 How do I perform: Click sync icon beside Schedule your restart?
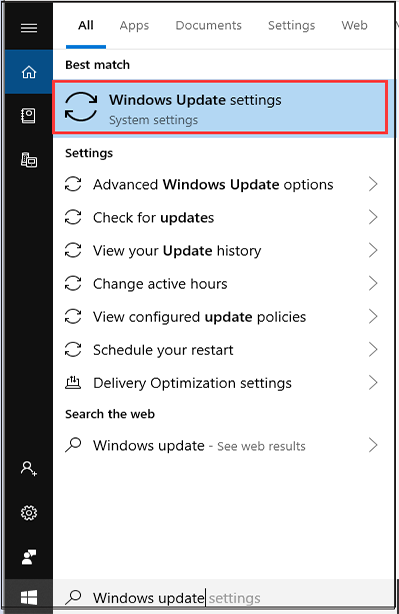coord(73,349)
